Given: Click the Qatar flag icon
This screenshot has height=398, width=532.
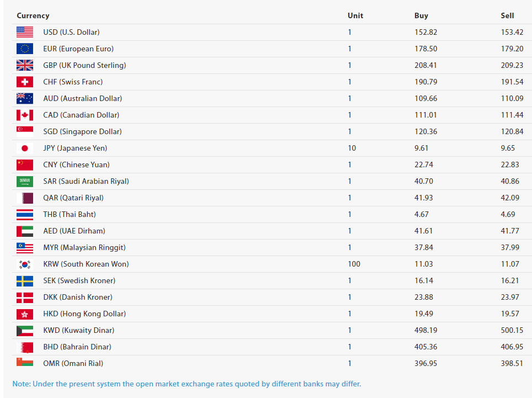Looking at the screenshot, I should coord(25,198).
